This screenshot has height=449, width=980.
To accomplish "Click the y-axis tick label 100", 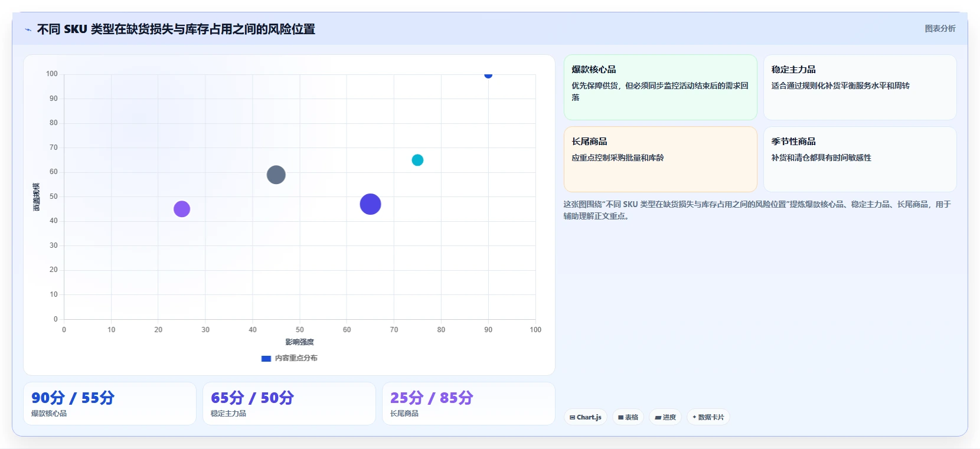I will 52,74.
